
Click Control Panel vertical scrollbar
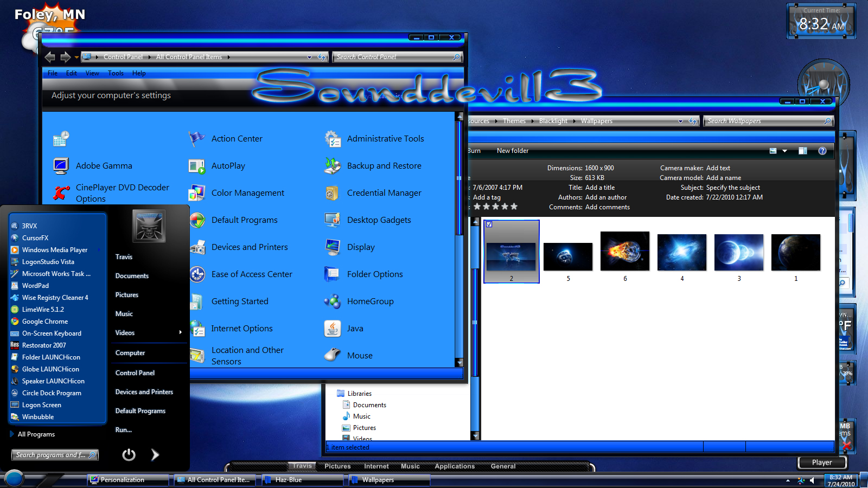pyautogui.click(x=459, y=178)
